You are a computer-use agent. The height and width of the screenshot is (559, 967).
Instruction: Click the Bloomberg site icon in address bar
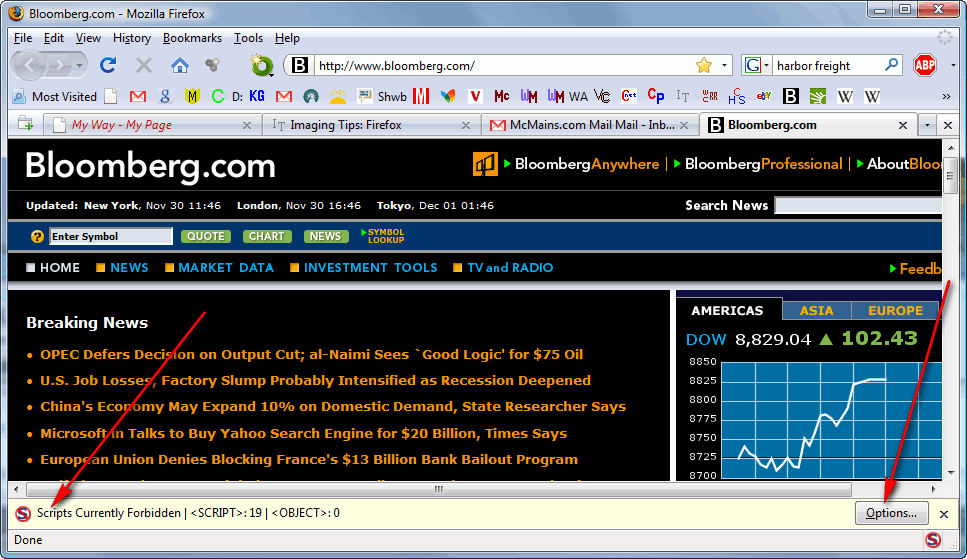tap(300, 65)
